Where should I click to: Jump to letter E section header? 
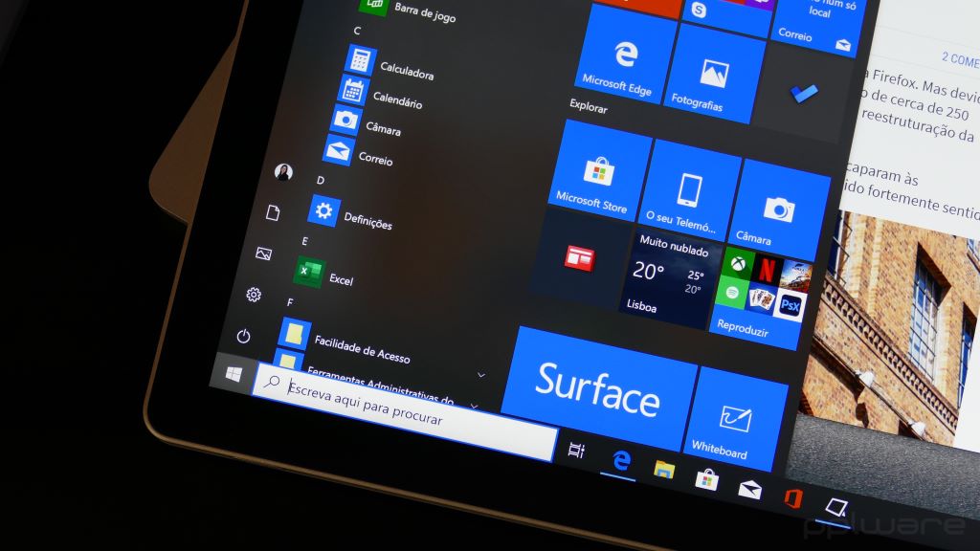coord(304,241)
